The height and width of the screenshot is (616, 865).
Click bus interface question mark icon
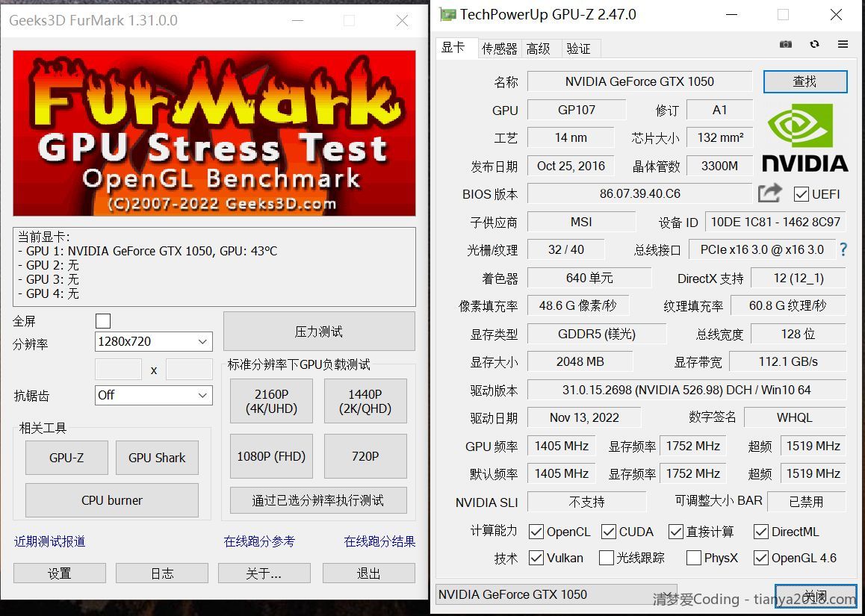click(843, 249)
